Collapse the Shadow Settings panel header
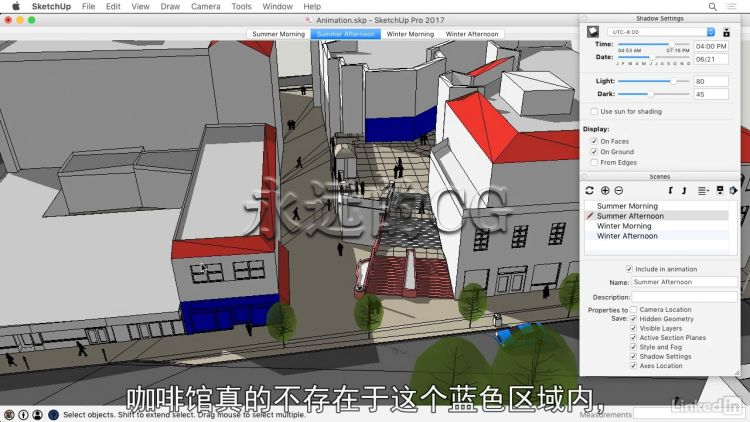 pos(660,18)
